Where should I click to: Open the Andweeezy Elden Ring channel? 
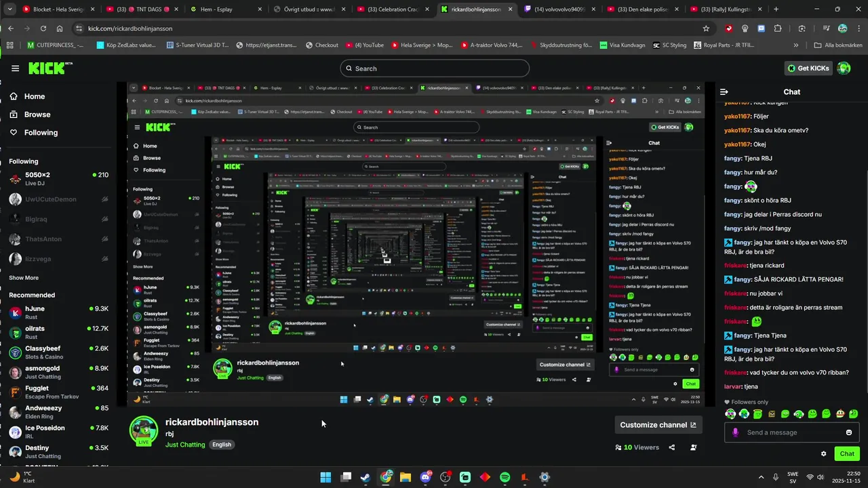[x=58, y=412]
